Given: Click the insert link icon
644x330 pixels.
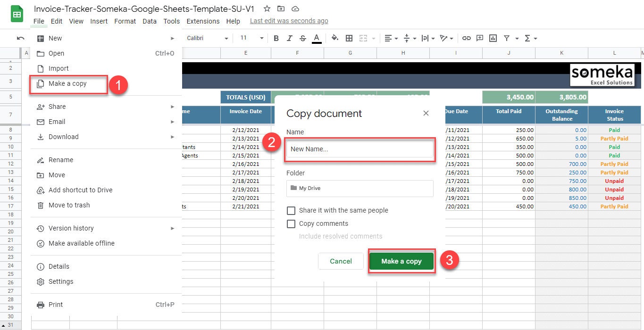Looking at the screenshot, I should (467, 38).
